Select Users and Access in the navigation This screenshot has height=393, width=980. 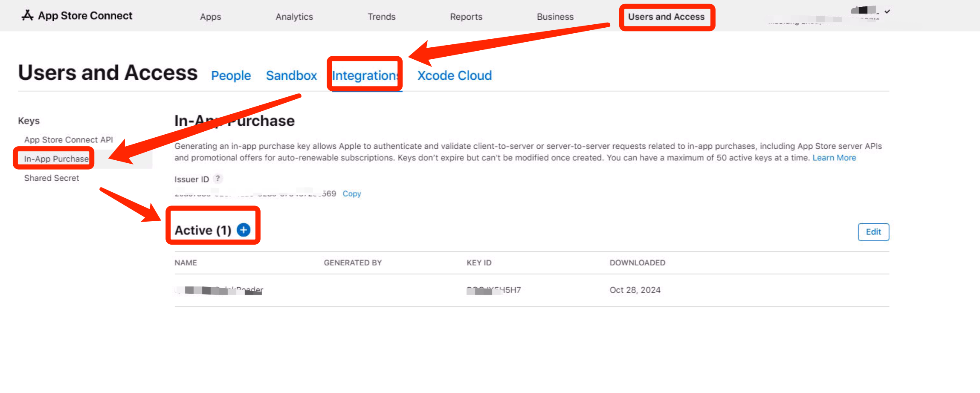[666, 17]
